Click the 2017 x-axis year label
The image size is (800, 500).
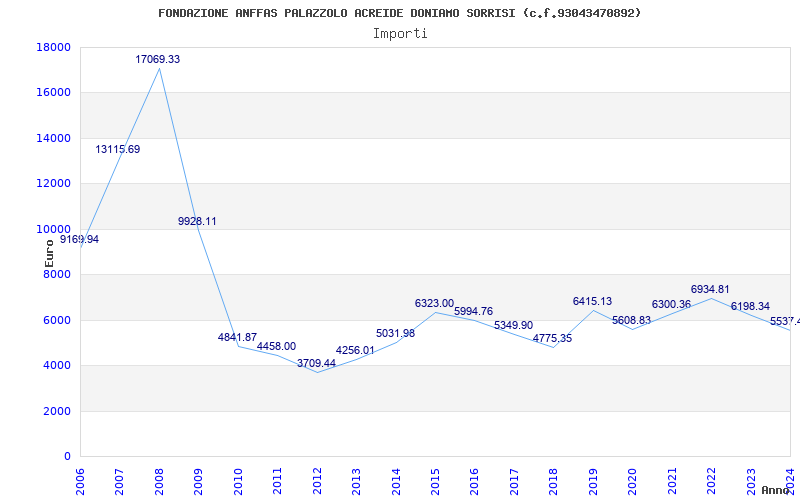click(x=514, y=481)
